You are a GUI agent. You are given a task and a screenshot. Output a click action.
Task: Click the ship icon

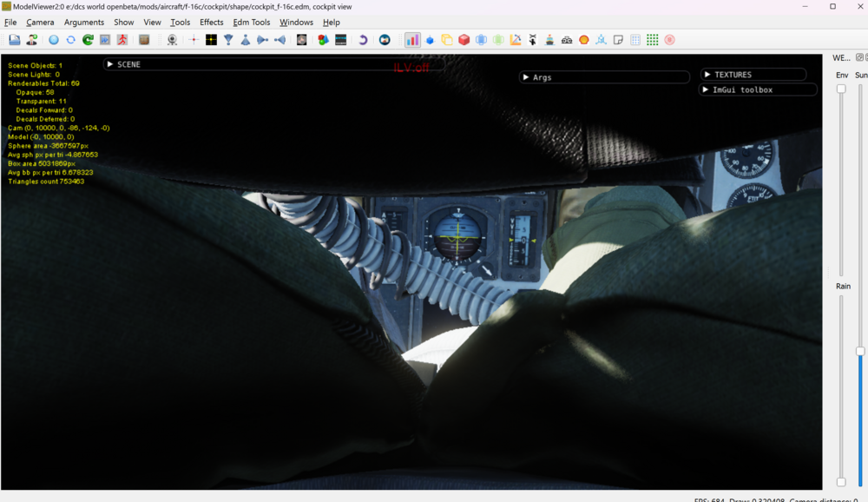tap(549, 40)
